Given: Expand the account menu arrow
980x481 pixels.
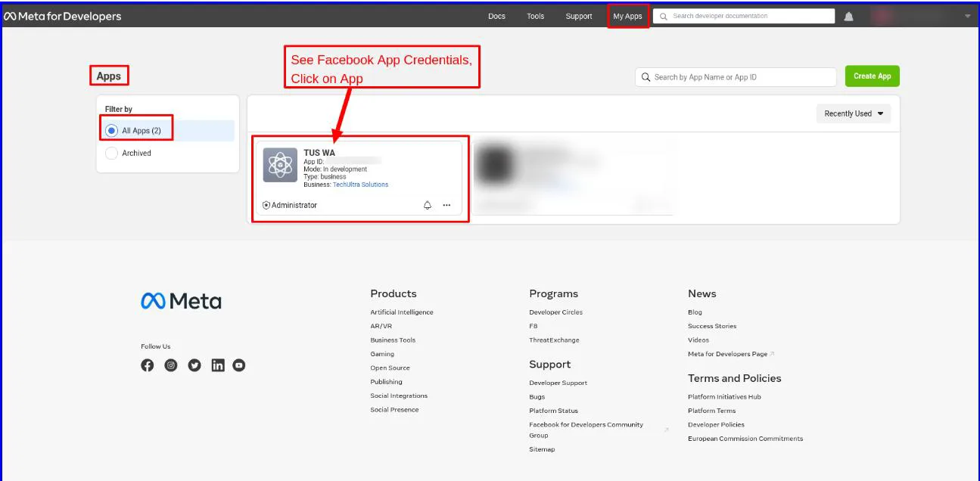Looking at the screenshot, I should click(967, 16).
